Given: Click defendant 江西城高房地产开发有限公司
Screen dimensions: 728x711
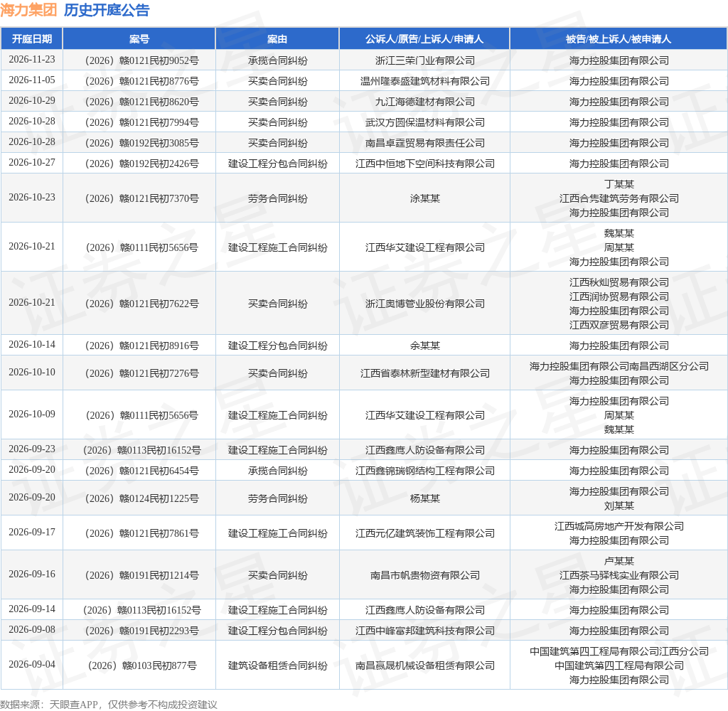Looking at the screenshot, I should pyautogui.click(x=619, y=525).
